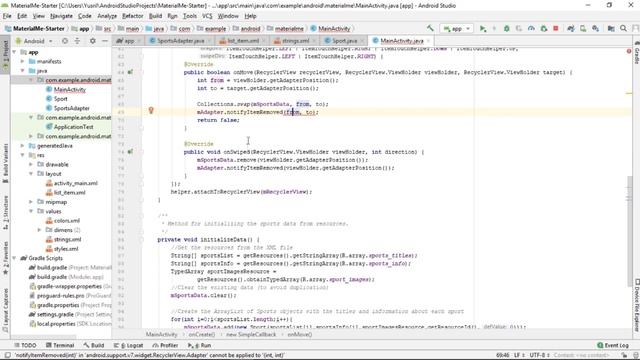The width and height of the screenshot is (640, 360).
Task: Collapse the Gradle Scripts node
Action: coord(14,258)
